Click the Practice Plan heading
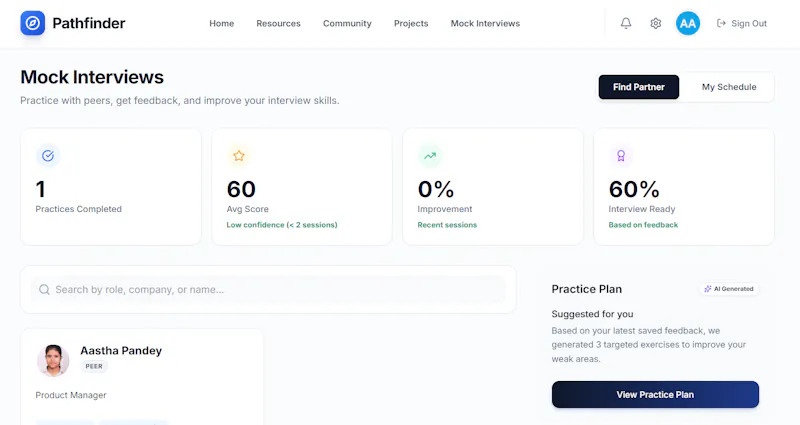This screenshot has width=800, height=425. 587,289
